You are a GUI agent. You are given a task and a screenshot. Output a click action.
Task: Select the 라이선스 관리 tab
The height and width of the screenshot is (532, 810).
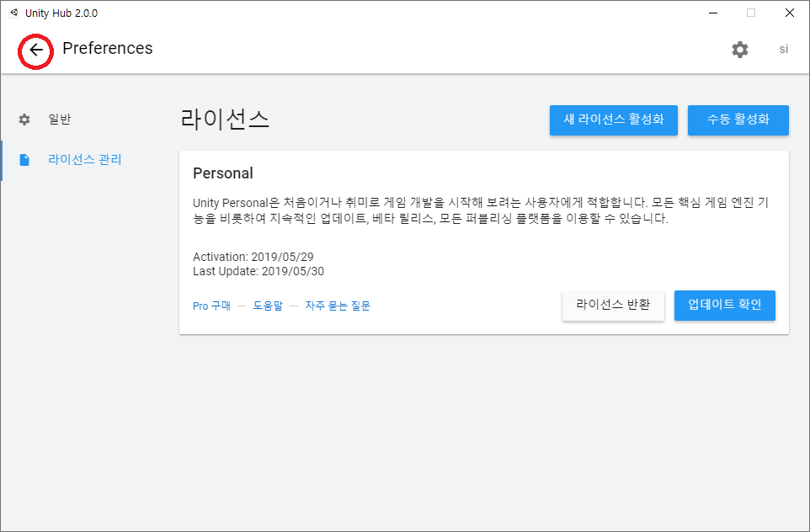click(x=85, y=160)
